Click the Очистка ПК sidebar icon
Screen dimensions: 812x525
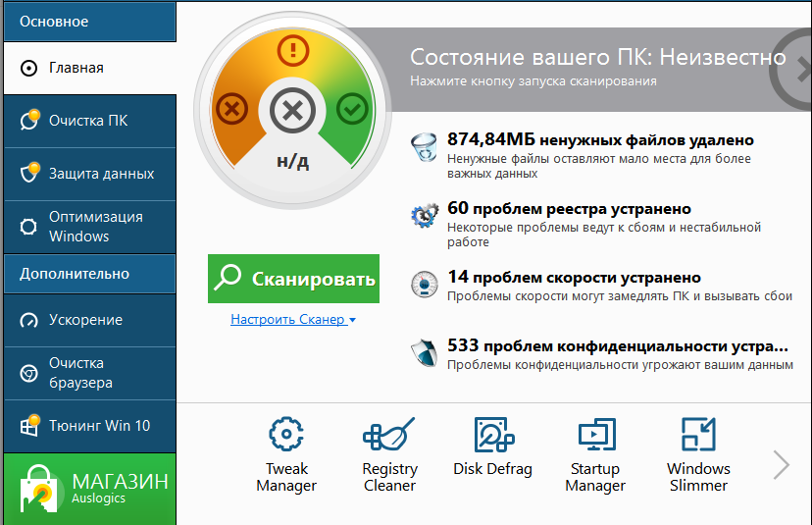click(30, 119)
